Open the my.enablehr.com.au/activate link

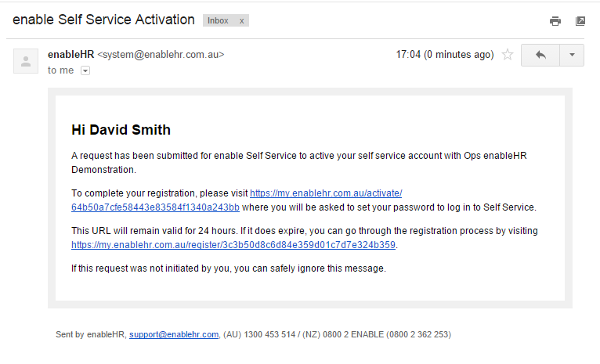tap(326, 193)
